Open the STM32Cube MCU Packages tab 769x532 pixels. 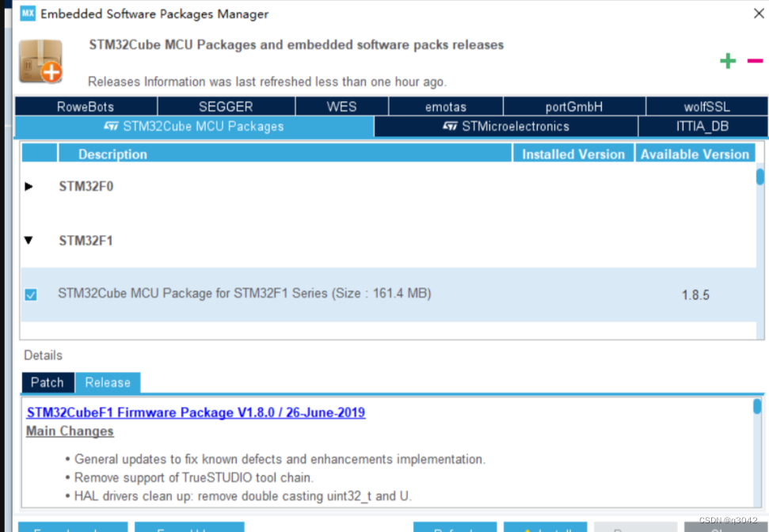[x=194, y=127]
